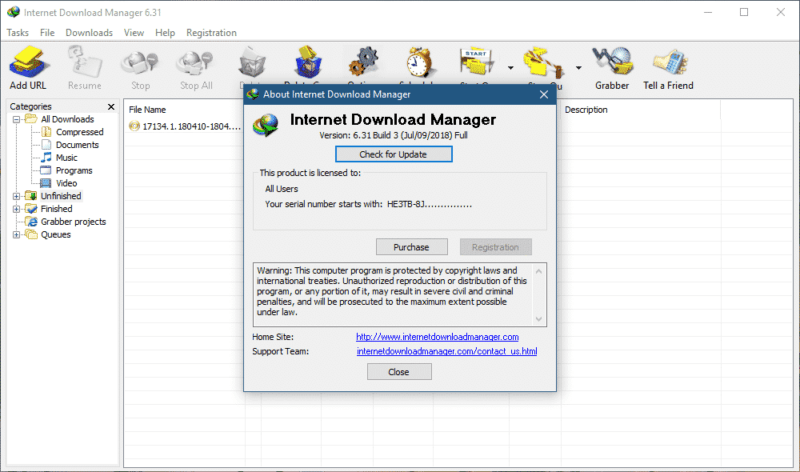Screen dimensions: 800x472
Task: Select the Music category label
Action: [66, 158]
